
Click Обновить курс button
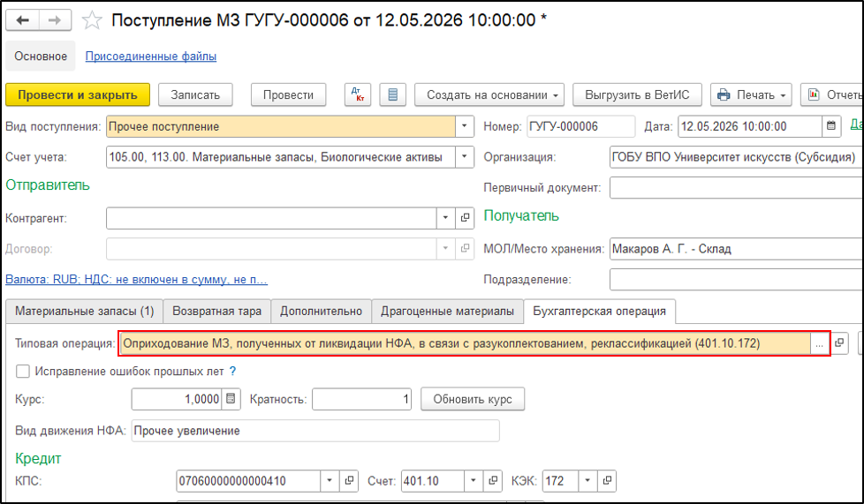[473, 399]
